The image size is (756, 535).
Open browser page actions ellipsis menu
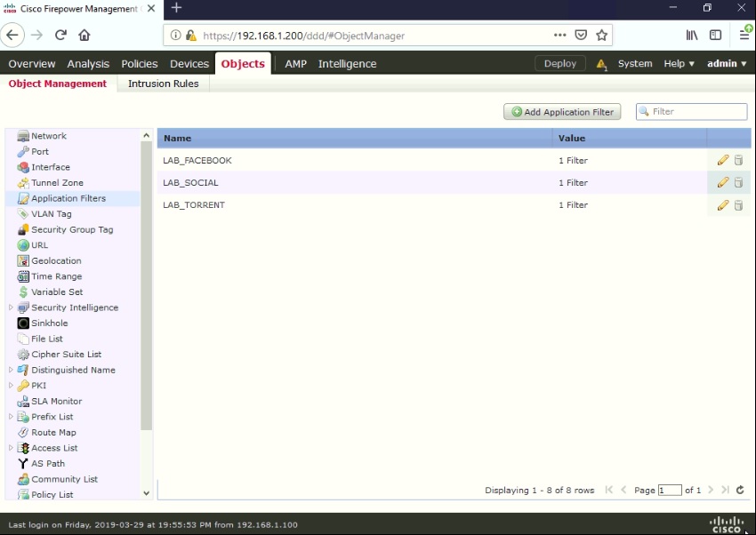pyautogui.click(x=559, y=36)
